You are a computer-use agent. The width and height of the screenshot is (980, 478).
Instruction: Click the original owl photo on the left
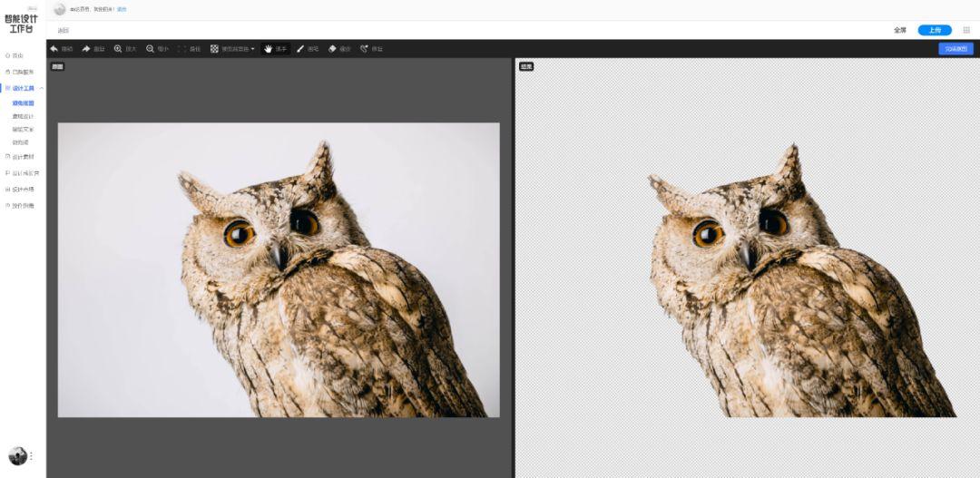279,269
